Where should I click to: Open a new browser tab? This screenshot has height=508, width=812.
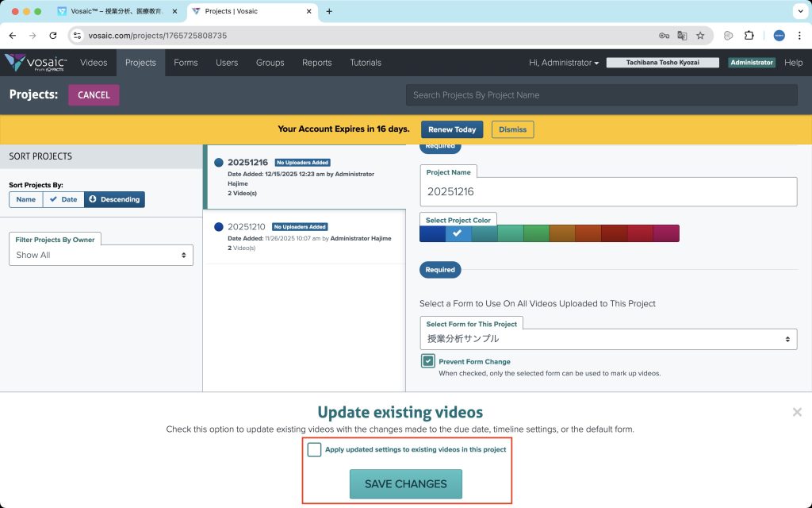(x=329, y=12)
